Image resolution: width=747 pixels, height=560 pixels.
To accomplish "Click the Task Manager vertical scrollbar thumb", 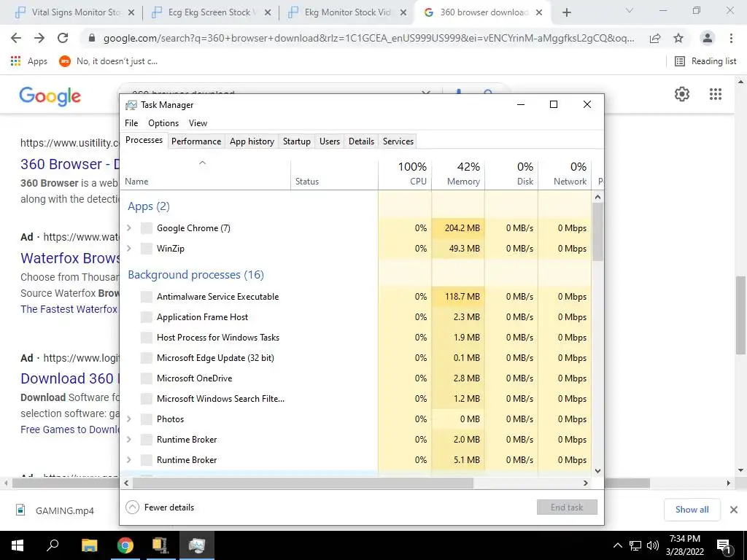I will pos(598,231).
